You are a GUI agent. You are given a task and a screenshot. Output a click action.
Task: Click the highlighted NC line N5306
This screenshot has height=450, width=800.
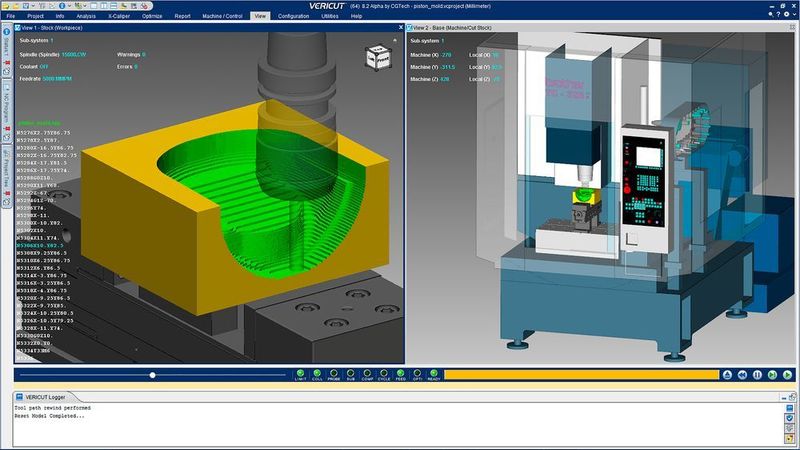[40, 245]
